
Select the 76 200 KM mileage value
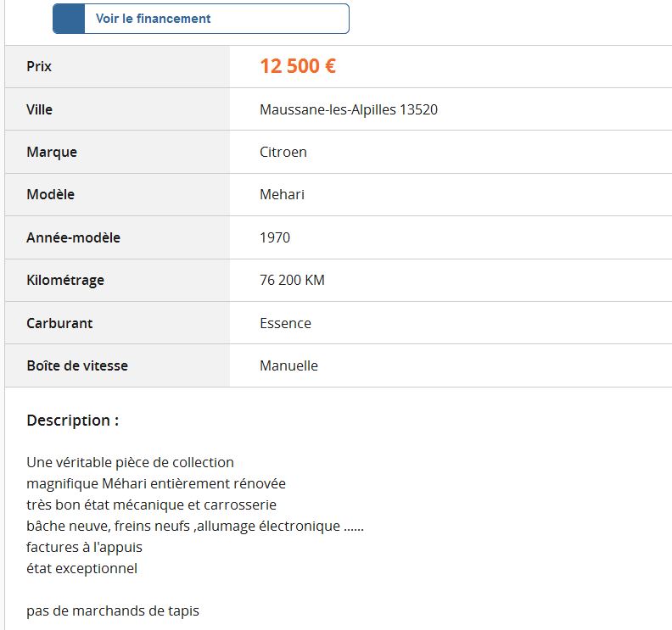[x=292, y=280]
